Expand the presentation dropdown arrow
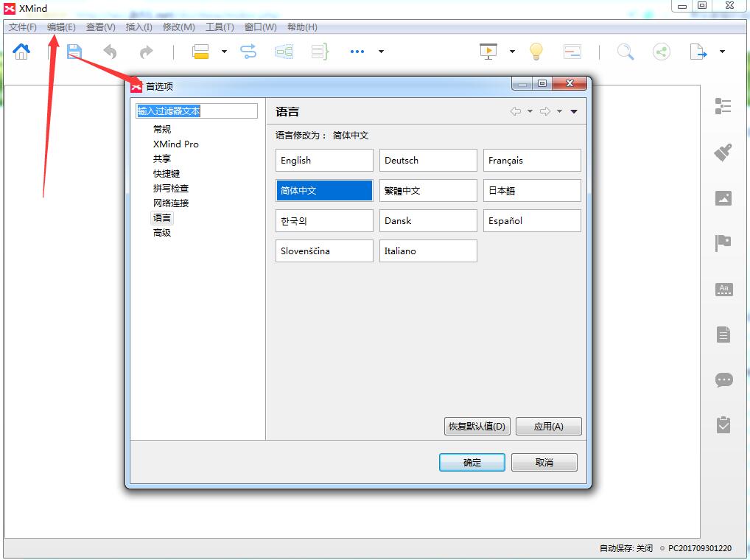This screenshot has height=560, width=750. 512,51
